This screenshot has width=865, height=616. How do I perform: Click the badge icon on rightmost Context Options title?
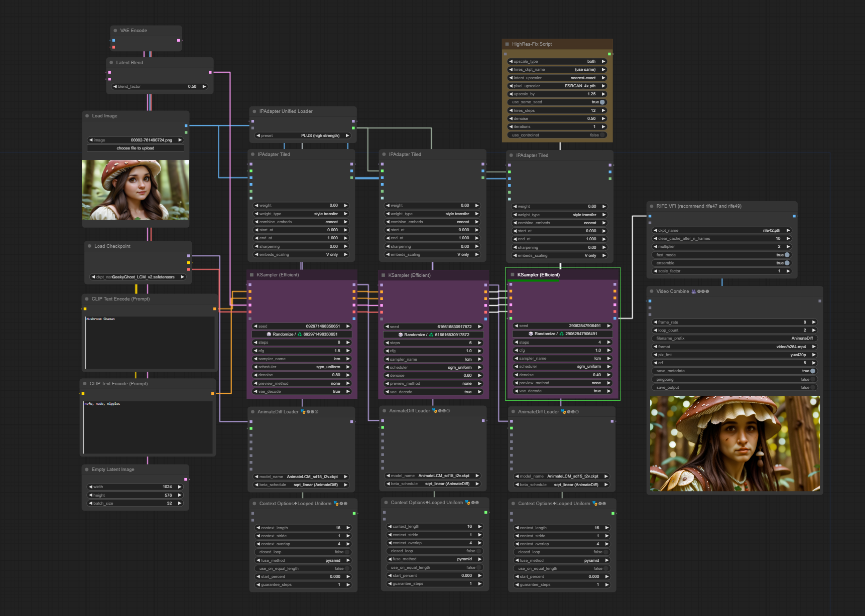[595, 503]
